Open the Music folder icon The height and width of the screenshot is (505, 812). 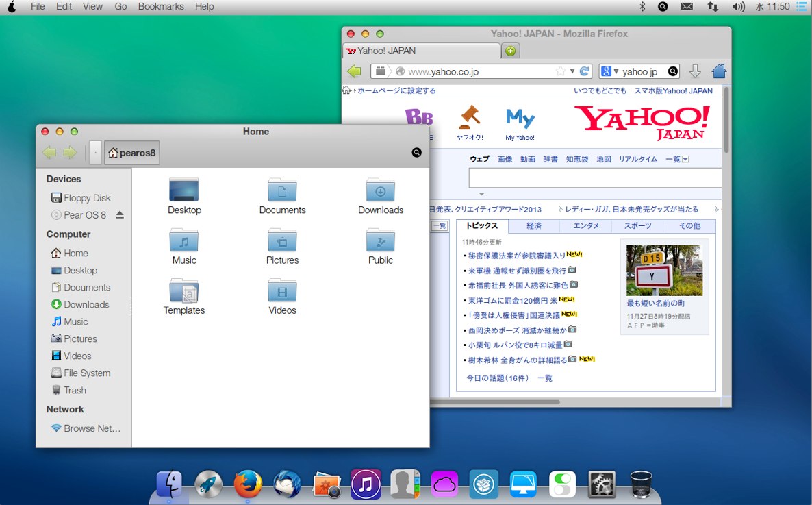tap(184, 240)
